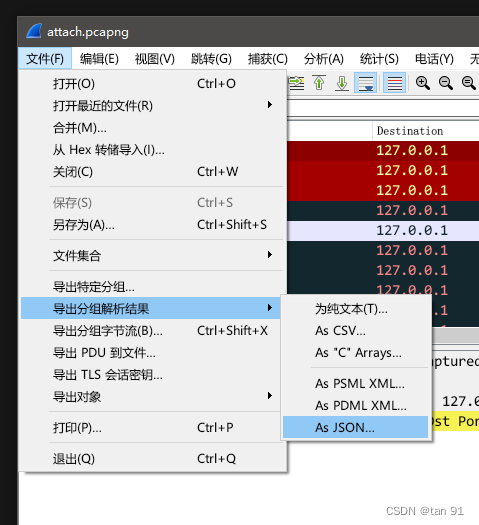This screenshot has width=479, height=525.
Task: Select the 合并(M)... menu entry
Action: (152, 128)
